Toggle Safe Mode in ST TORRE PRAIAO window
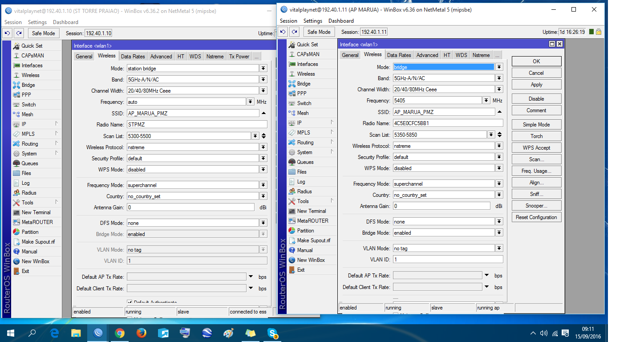The width and height of the screenshot is (644, 342). pos(44,33)
